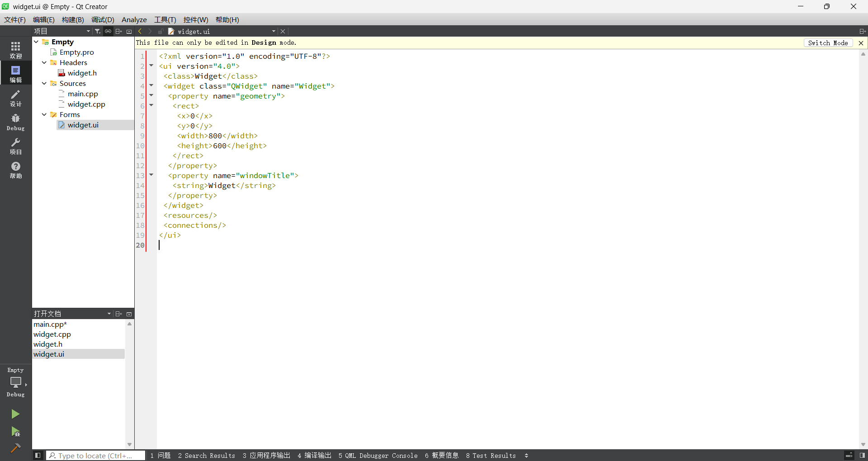Open the Analyze menu
Viewport: 868px width, 461px height.
(134, 19)
